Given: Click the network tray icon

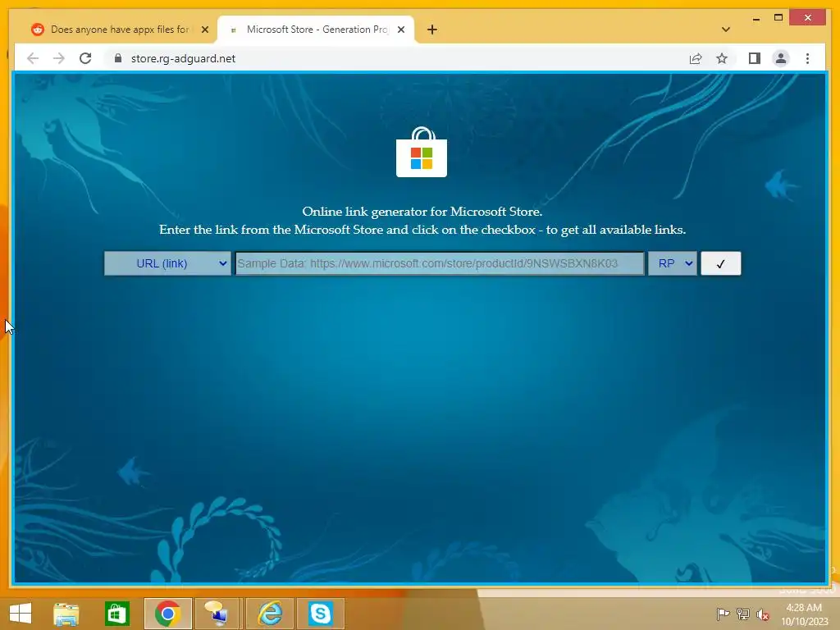Looking at the screenshot, I should click(x=743, y=614).
